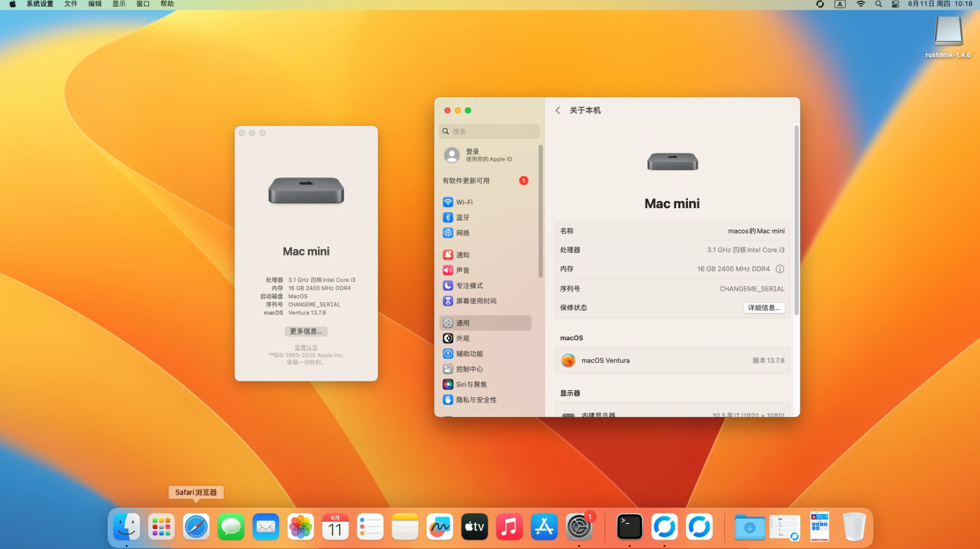Open the 窗口 menu
980x549 pixels.
click(143, 4)
